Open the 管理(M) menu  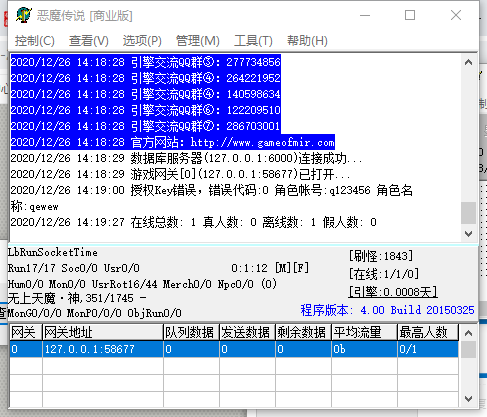coord(198,41)
